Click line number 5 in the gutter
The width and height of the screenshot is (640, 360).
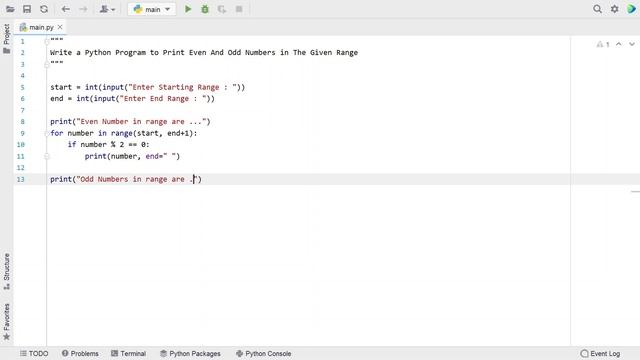coord(22,87)
